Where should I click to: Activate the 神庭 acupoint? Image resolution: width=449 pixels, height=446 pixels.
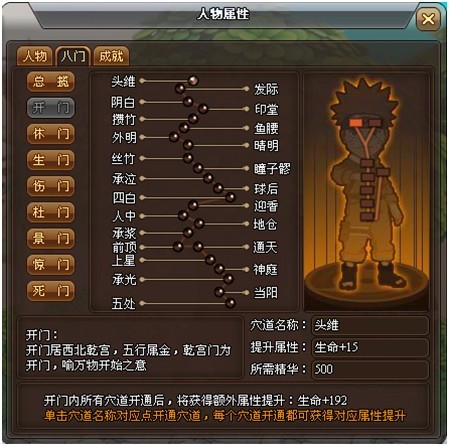pos(265,269)
